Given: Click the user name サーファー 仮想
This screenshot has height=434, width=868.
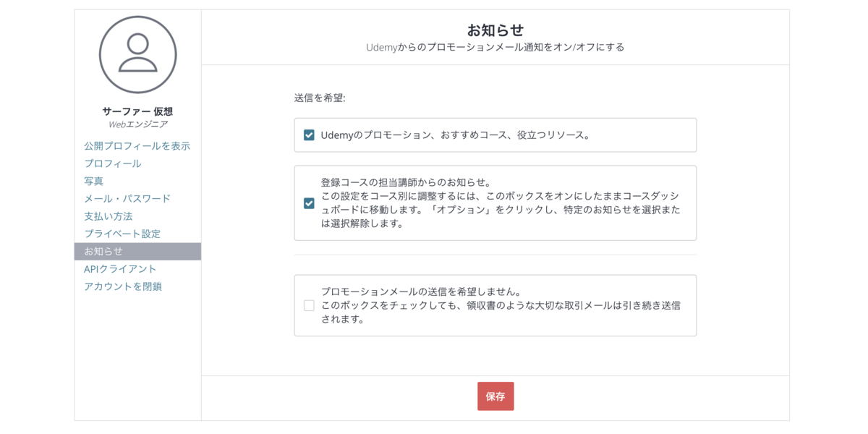Looking at the screenshot, I should pos(137,111).
